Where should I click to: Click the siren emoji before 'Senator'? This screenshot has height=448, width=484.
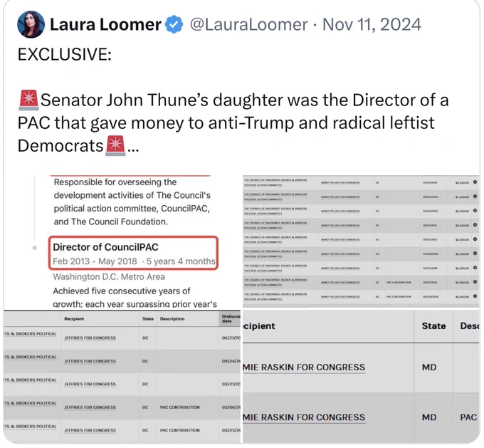[x=28, y=100]
